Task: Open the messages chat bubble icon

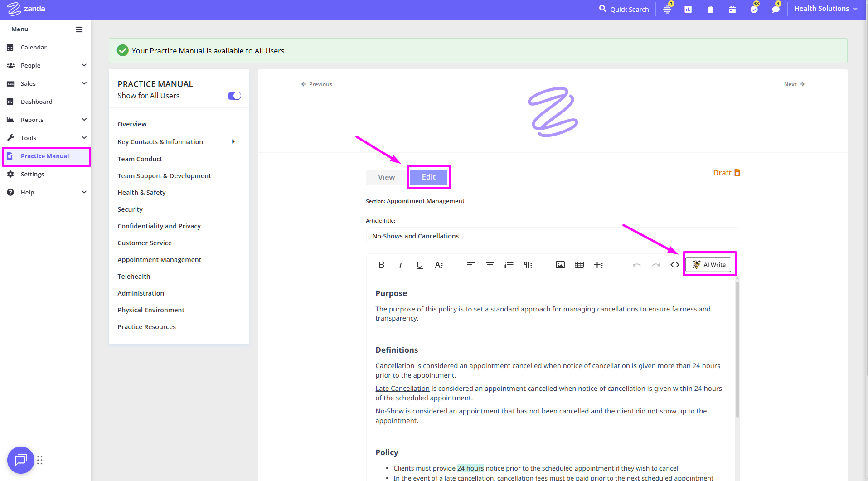Action: tap(776, 10)
